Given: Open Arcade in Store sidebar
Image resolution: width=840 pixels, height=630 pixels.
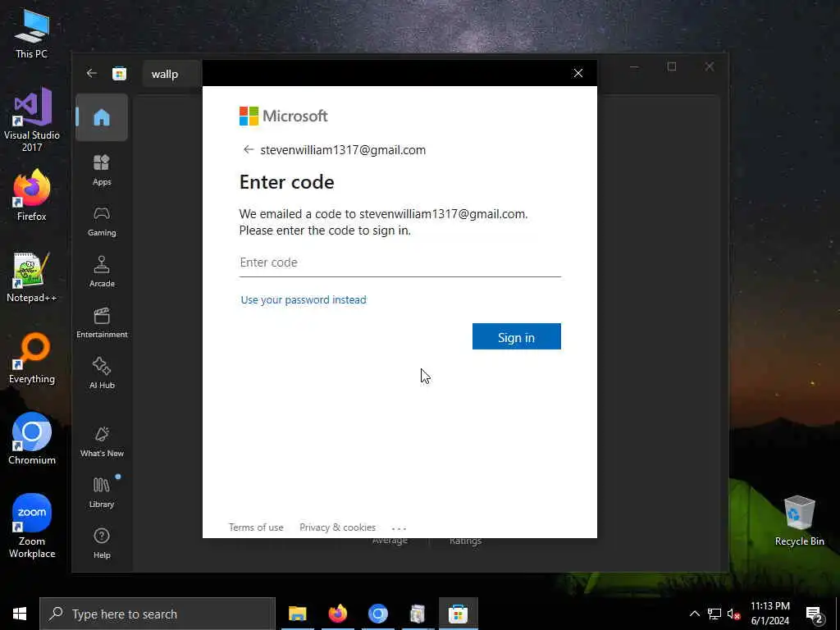Looking at the screenshot, I should coord(102,272).
